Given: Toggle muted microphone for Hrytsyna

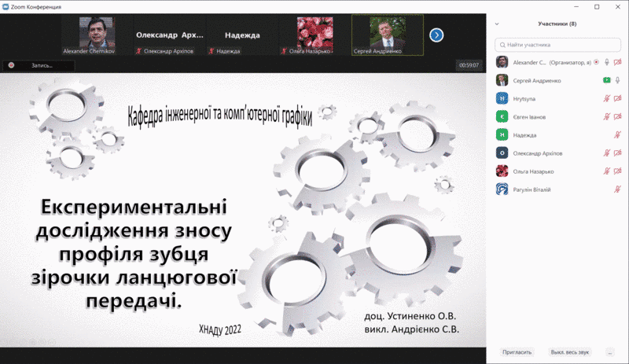Looking at the screenshot, I should (x=606, y=98).
